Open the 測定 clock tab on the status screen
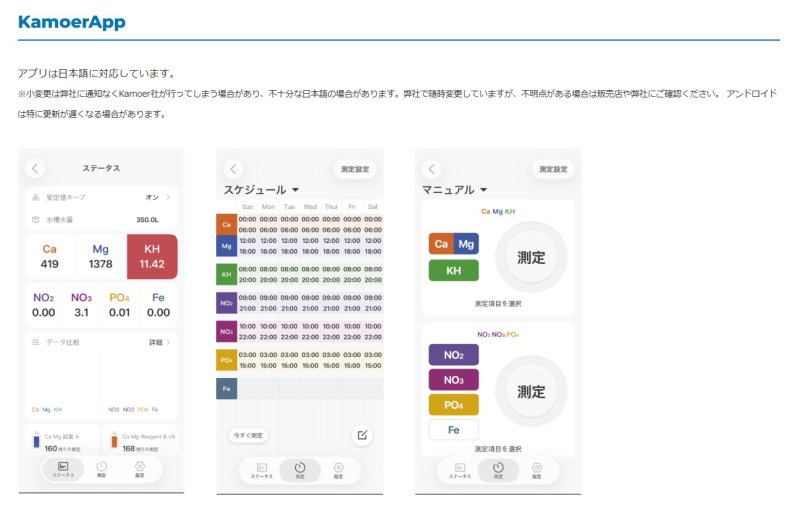The width and height of the screenshot is (800, 505). click(102, 469)
